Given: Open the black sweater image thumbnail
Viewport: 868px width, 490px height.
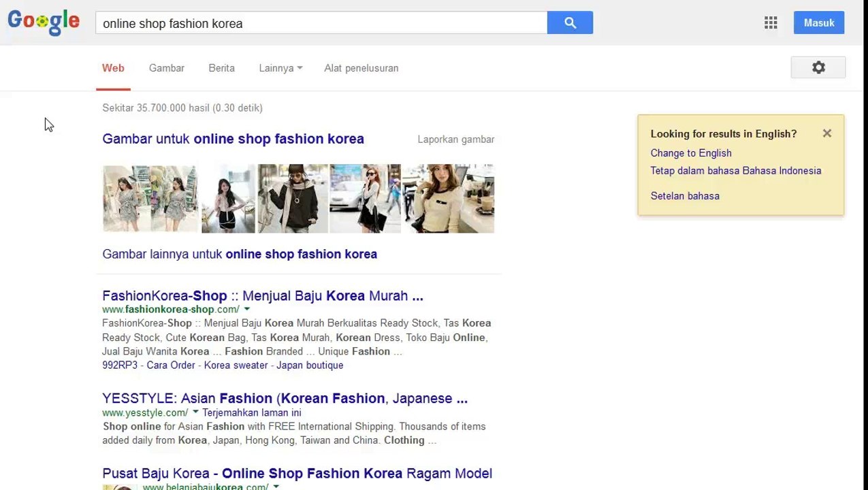Looking at the screenshot, I should (x=292, y=199).
